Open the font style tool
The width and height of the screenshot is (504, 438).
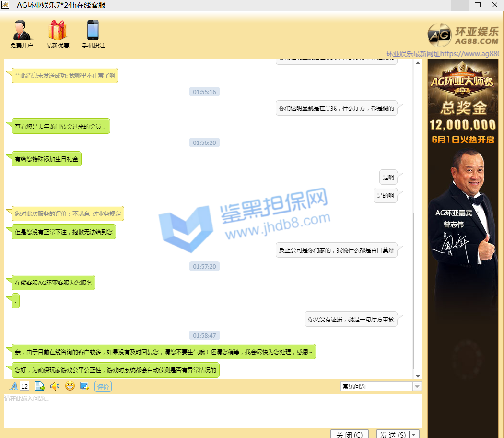pyautogui.click(x=14, y=386)
